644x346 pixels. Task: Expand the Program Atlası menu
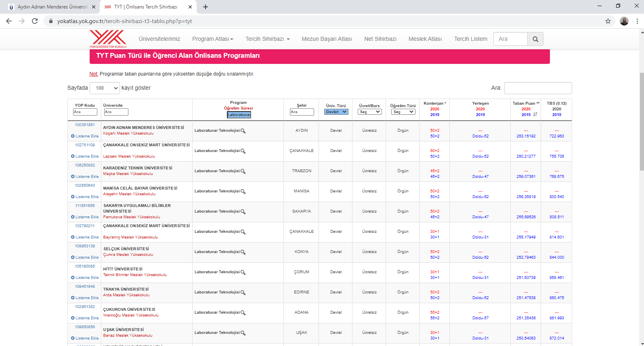[213, 39]
